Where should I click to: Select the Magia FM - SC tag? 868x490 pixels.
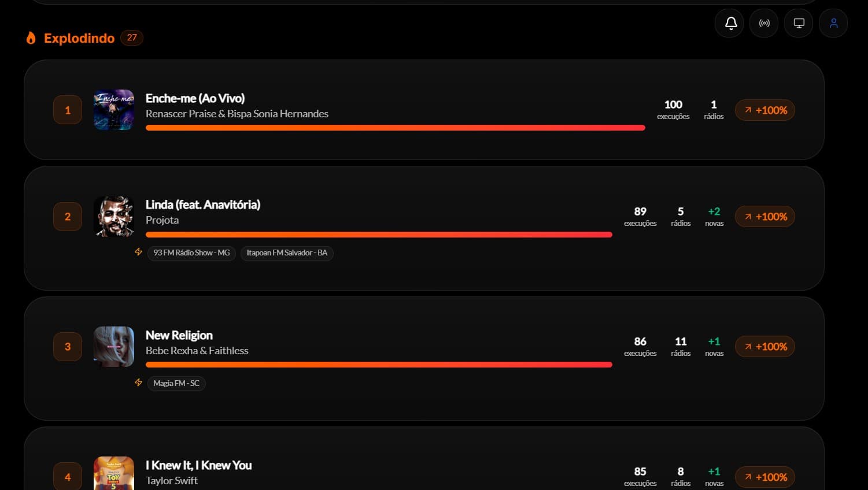(x=176, y=384)
